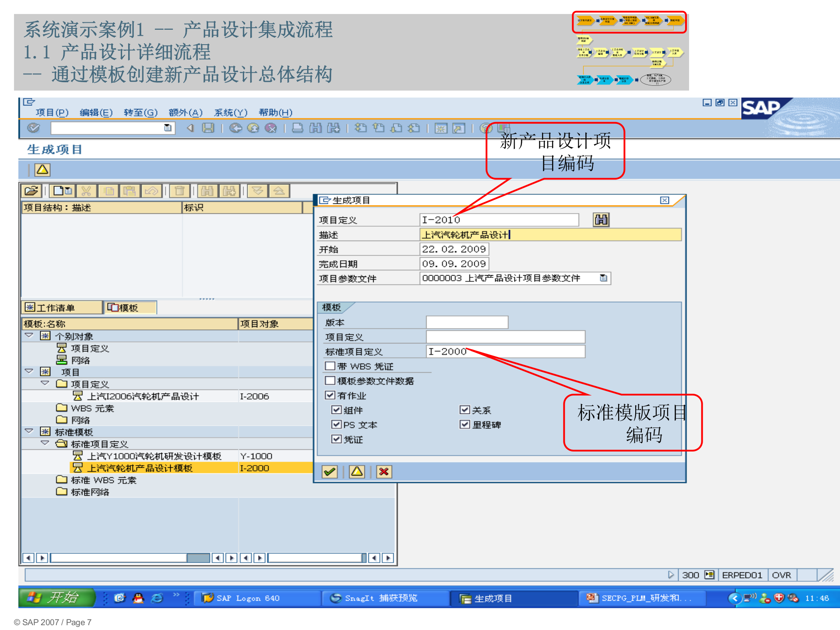Open the 额外 menu
The image size is (840, 630).
(185, 112)
